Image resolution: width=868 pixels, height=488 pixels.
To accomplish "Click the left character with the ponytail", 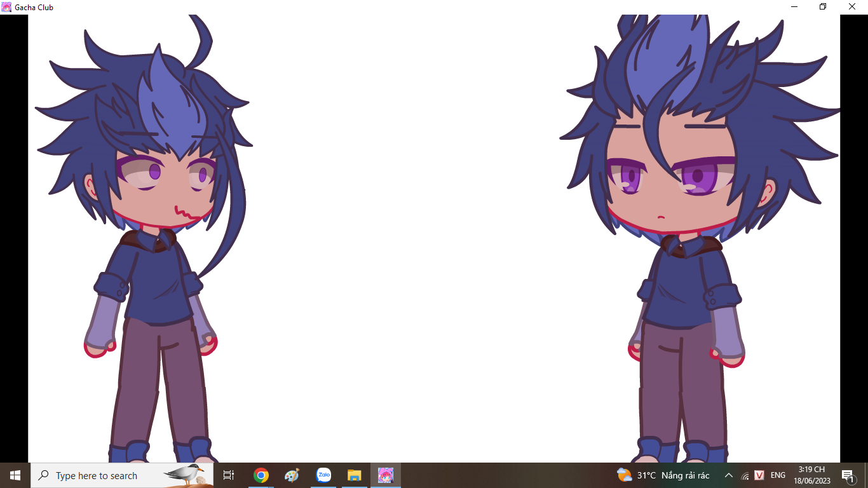I will [153, 254].
